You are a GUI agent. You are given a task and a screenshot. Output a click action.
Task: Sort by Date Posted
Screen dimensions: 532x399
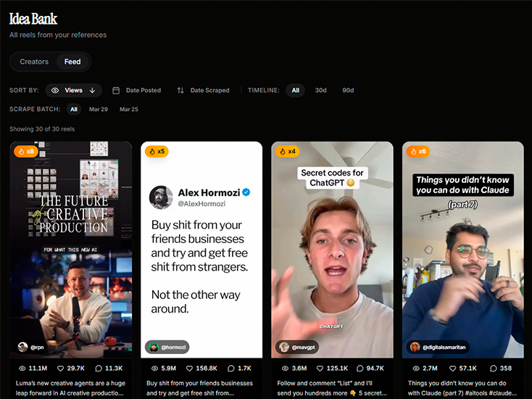[x=137, y=91]
